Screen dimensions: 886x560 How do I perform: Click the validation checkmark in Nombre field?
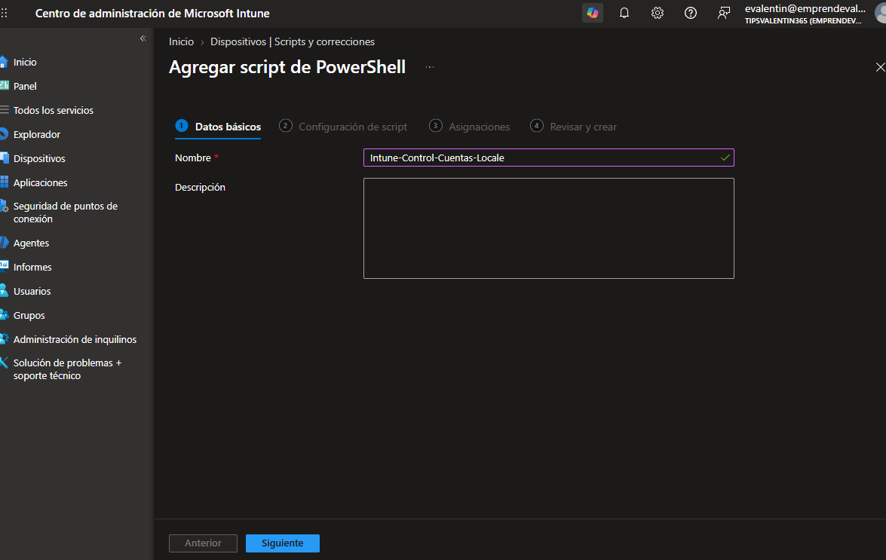[x=725, y=158]
